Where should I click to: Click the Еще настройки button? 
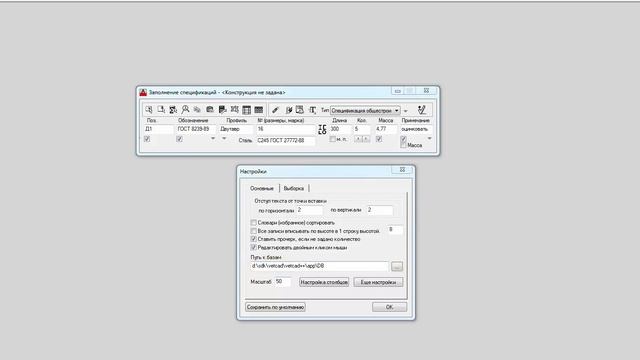tap(378, 282)
